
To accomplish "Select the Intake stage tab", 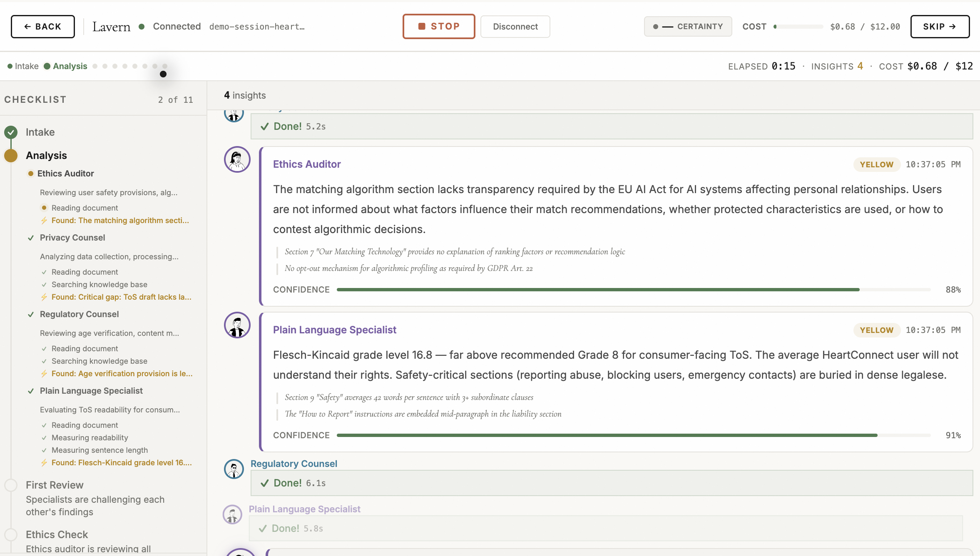I will pos(23,66).
